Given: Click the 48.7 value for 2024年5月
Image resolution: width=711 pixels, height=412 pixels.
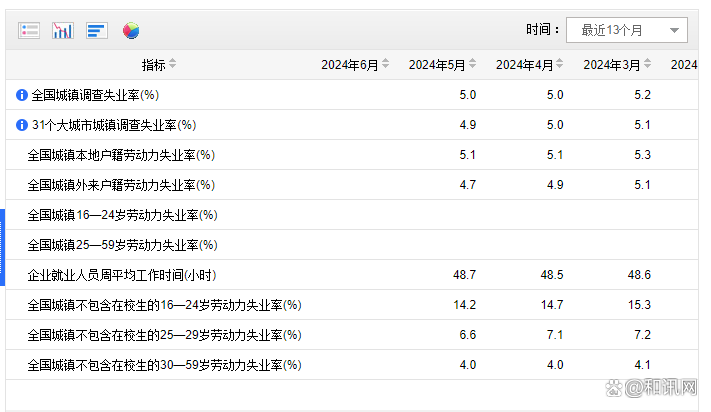Looking at the screenshot, I should pos(464,275).
